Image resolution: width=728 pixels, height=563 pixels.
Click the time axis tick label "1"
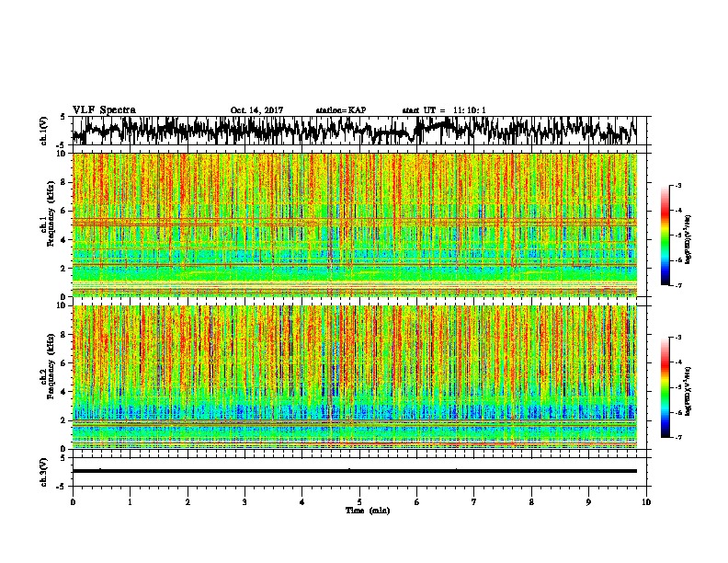(x=130, y=502)
